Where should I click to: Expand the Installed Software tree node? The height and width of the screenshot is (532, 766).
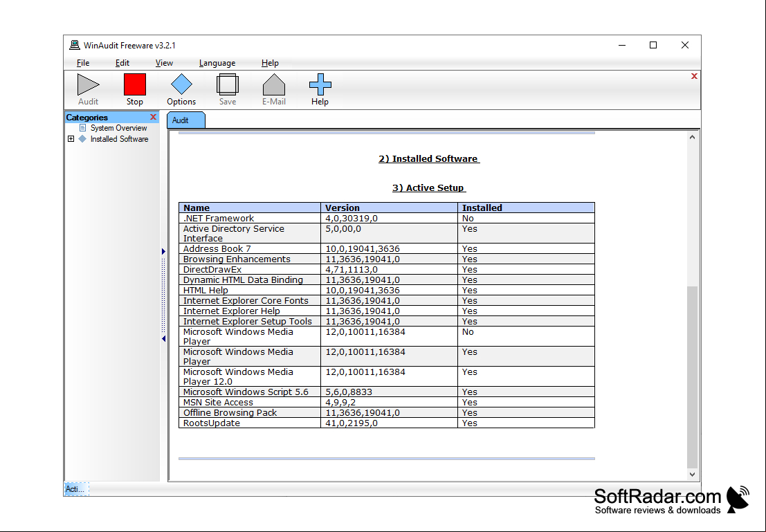pos(71,139)
